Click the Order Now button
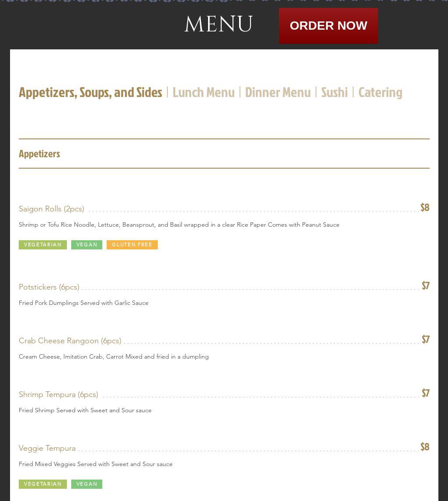This screenshot has width=448, height=501. click(x=328, y=26)
